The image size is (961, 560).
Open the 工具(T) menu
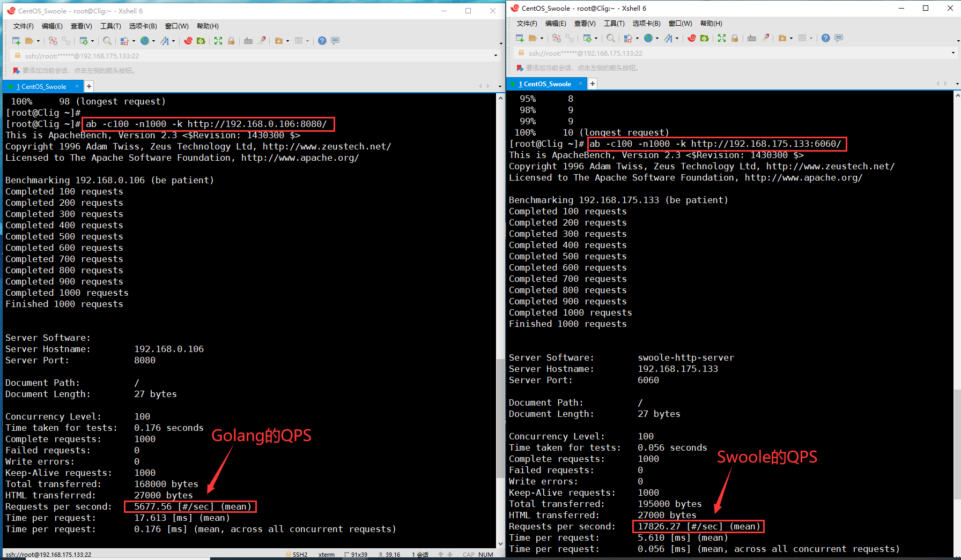110,26
